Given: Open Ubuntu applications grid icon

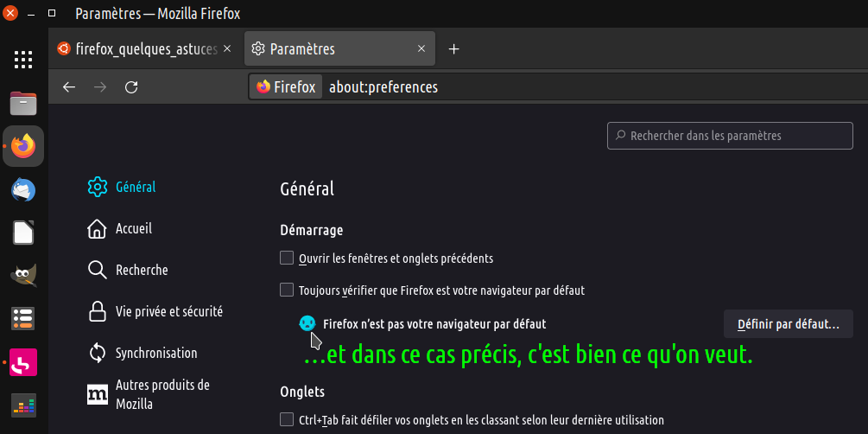Looking at the screenshot, I should tap(23, 60).
